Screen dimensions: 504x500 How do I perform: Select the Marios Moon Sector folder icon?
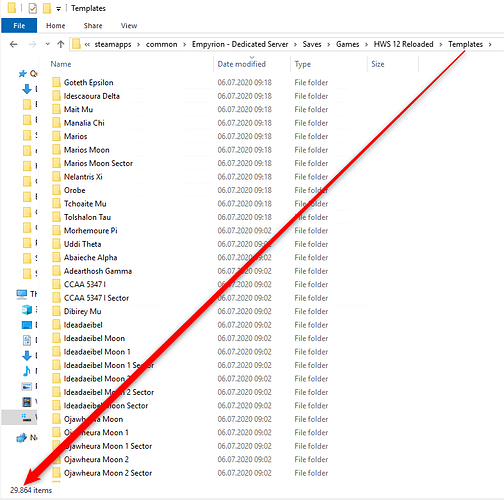tap(56, 163)
